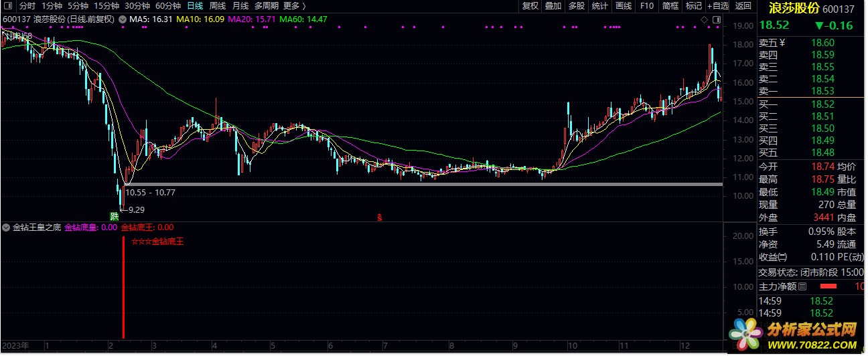Viewport: 868px width, 356px height.
Task: Click the green 跌 signal marker
Action: (115, 216)
